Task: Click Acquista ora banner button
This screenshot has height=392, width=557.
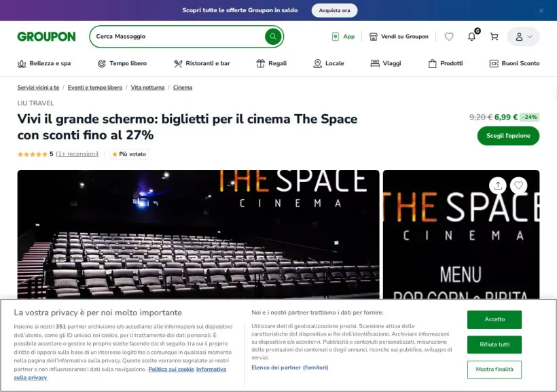Action: click(x=334, y=10)
